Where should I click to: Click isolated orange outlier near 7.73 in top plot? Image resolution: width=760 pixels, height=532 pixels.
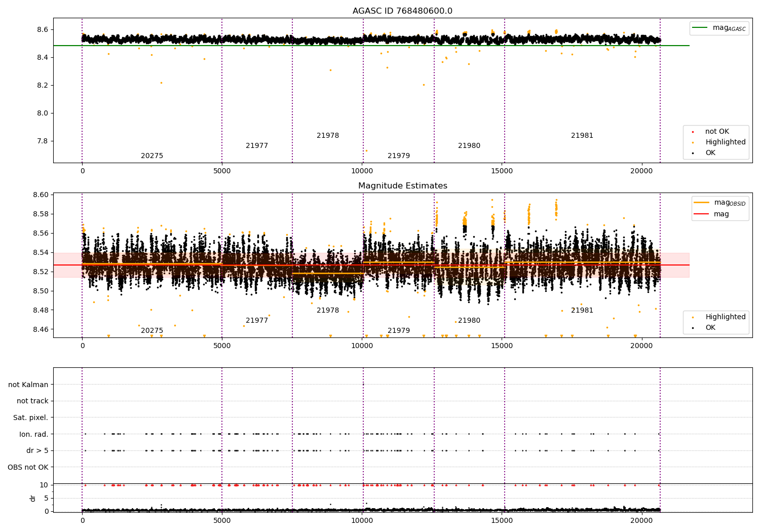coord(366,150)
